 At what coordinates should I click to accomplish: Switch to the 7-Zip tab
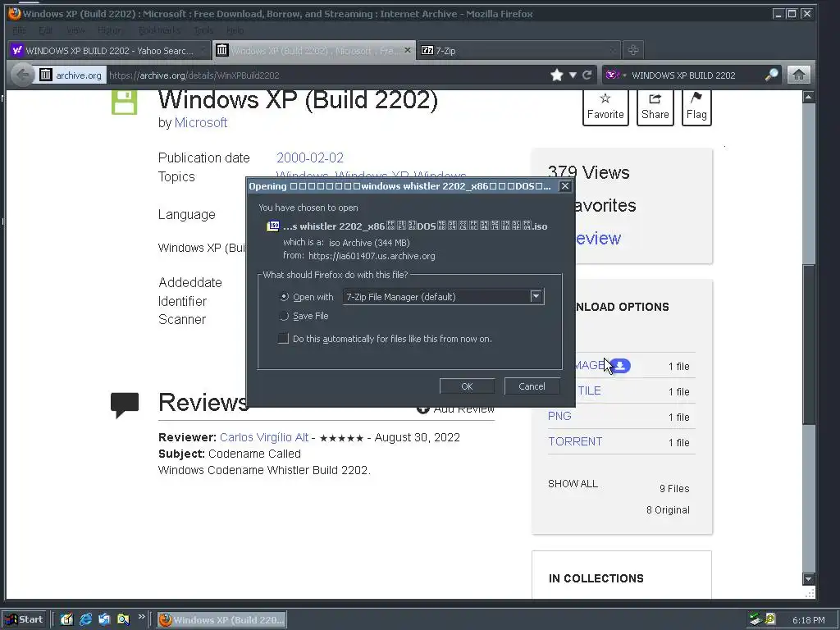518,50
